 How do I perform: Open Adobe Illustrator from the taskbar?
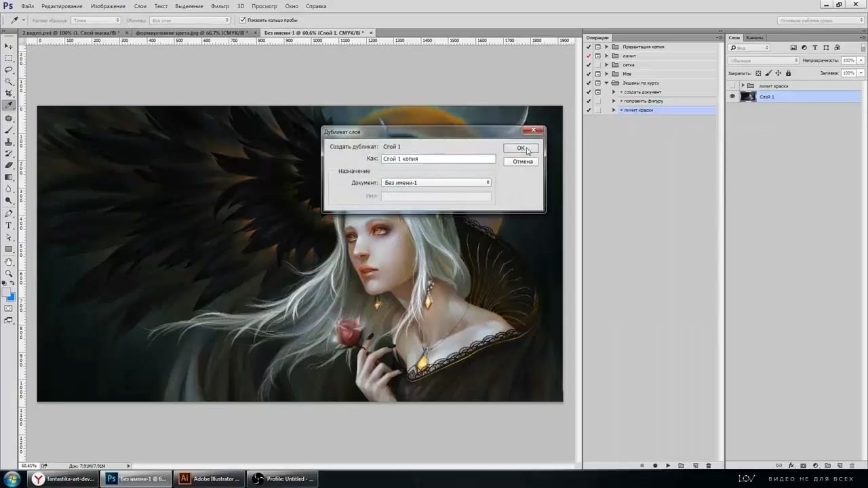pos(210,479)
